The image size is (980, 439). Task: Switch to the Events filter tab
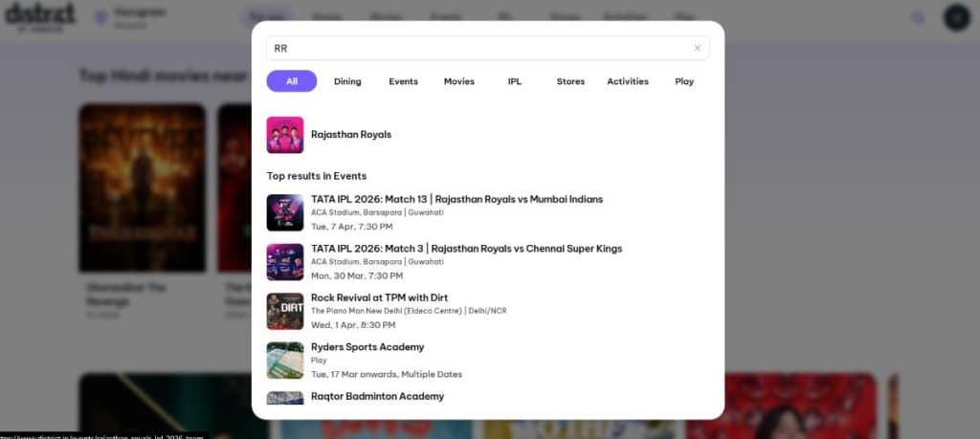[x=403, y=81]
